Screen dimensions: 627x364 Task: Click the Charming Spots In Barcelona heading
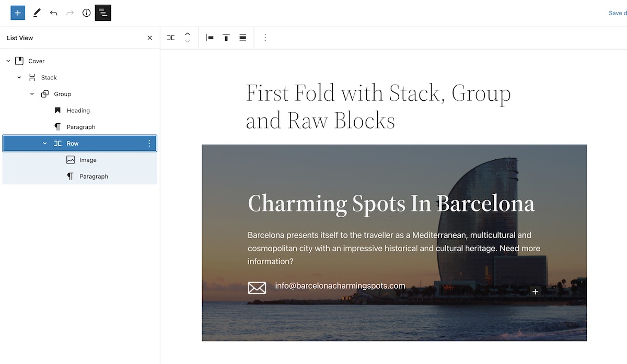click(x=391, y=203)
